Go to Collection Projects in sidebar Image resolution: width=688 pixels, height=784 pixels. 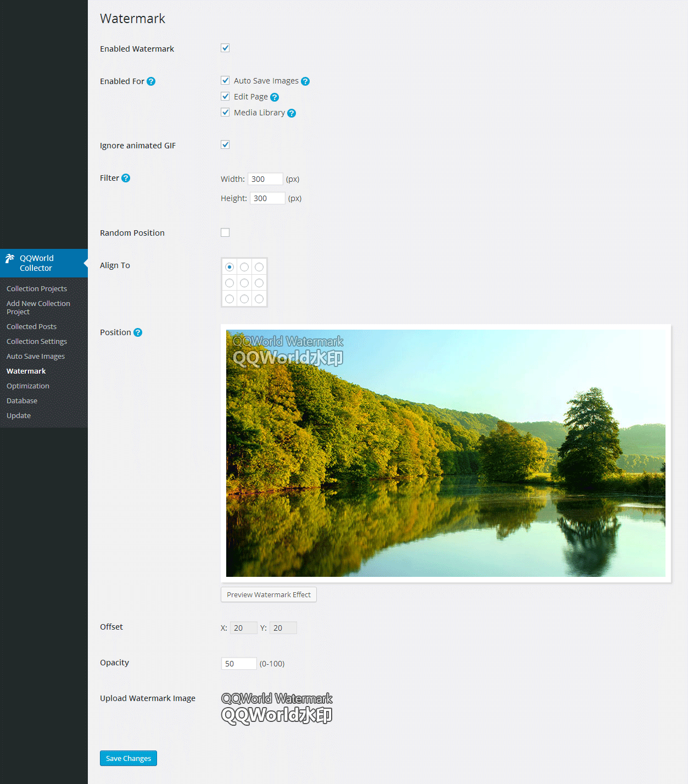pos(37,288)
